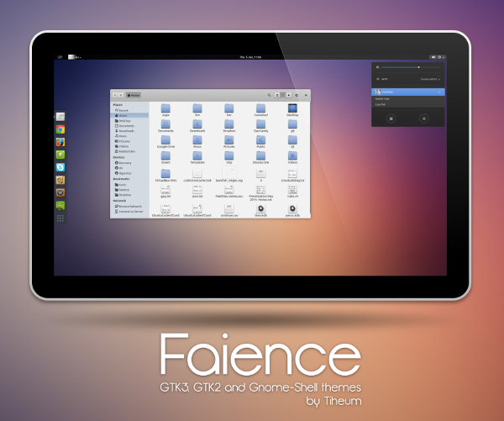Select the Wi-Fi menu row
504x421 pixels.
[408, 79]
